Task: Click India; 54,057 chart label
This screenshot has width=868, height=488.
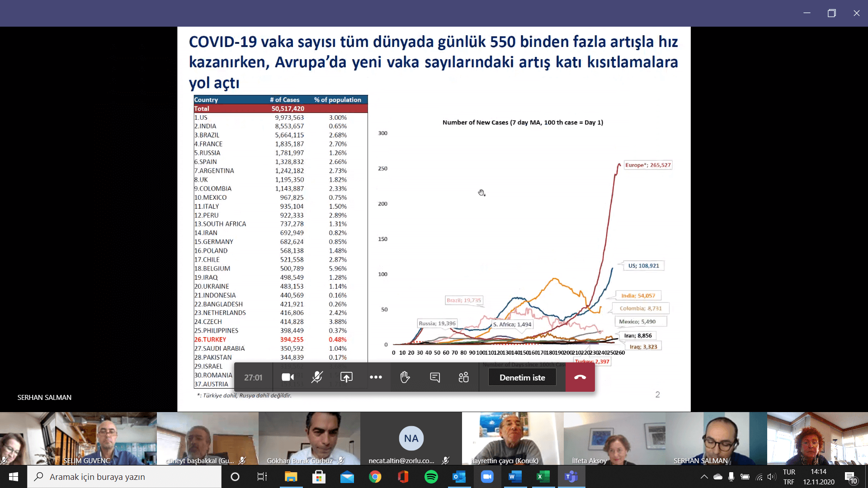Action: (638, 296)
